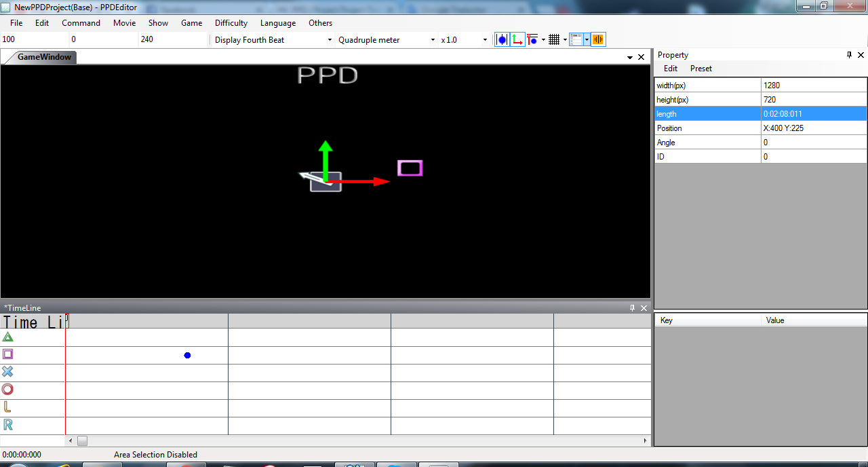The height and width of the screenshot is (467, 868).
Task: Click the blue note on the Square timeline row
Action: pyautogui.click(x=187, y=355)
